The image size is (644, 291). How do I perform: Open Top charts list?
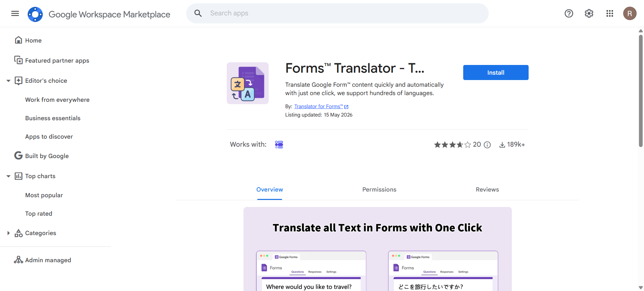[40, 176]
